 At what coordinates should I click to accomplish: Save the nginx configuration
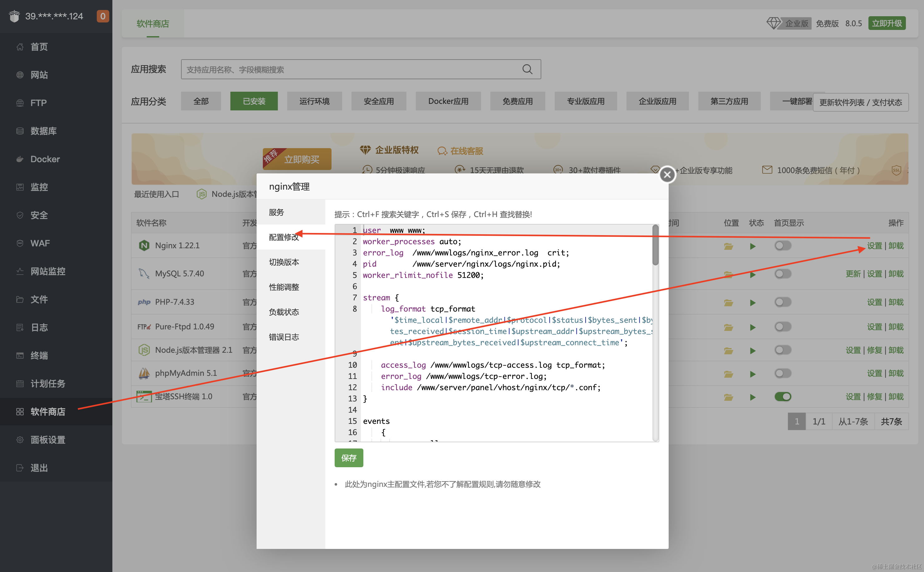(x=348, y=458)
